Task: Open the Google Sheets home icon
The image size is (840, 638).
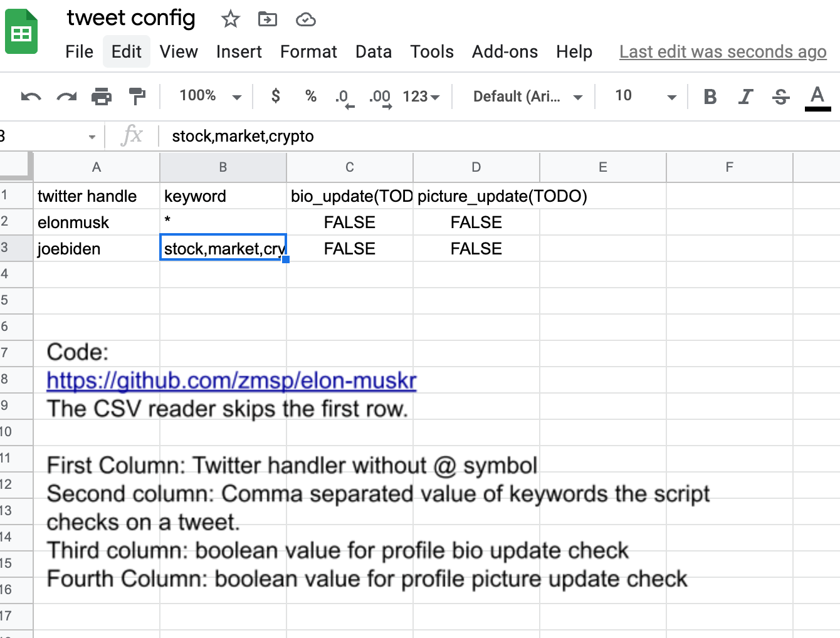Action: point(21,31)
